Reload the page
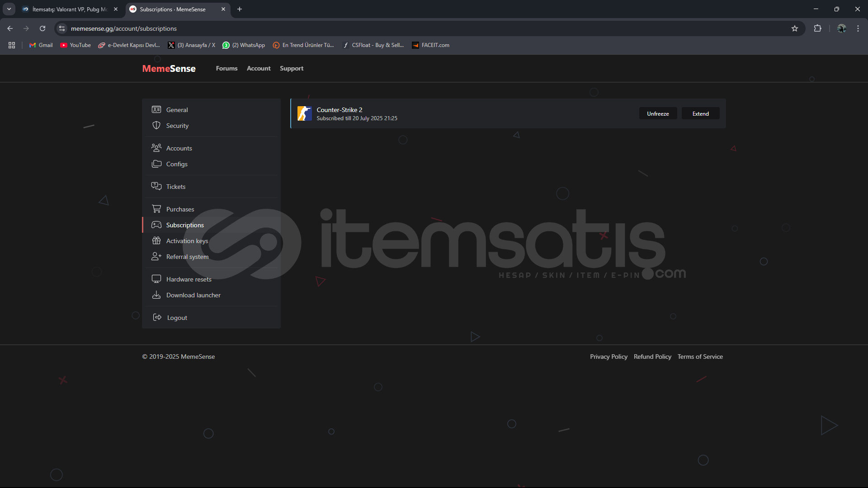 [x=42, y=28]
